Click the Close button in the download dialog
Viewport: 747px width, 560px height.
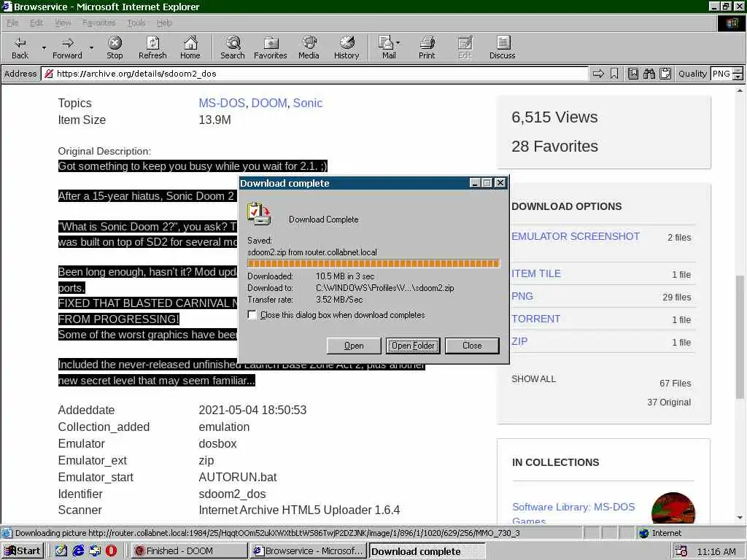coord(472,346)
